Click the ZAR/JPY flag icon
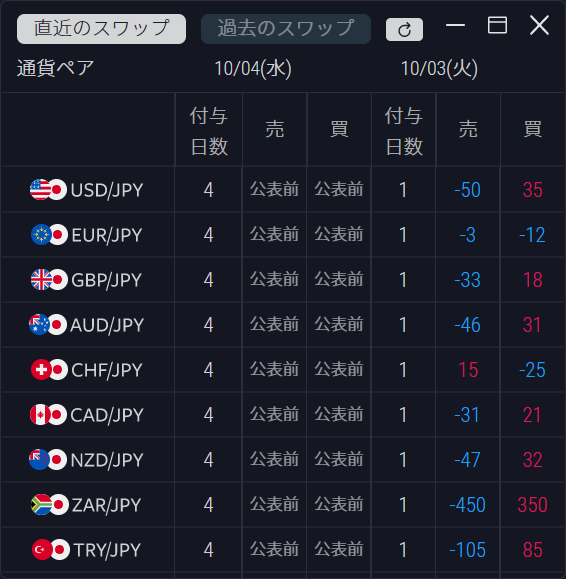566x579 pixels. tap(50, 505)
